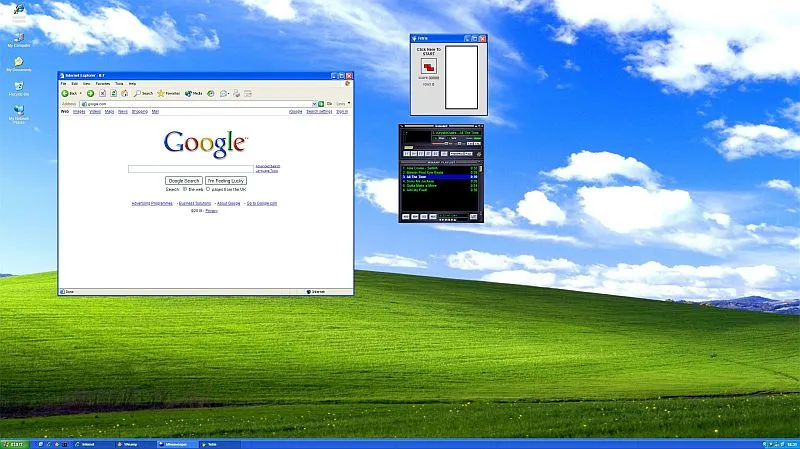Select 'the web' search radio button
Image resolution: width=800 pixels, height=449 pixels.
point(185,189)
